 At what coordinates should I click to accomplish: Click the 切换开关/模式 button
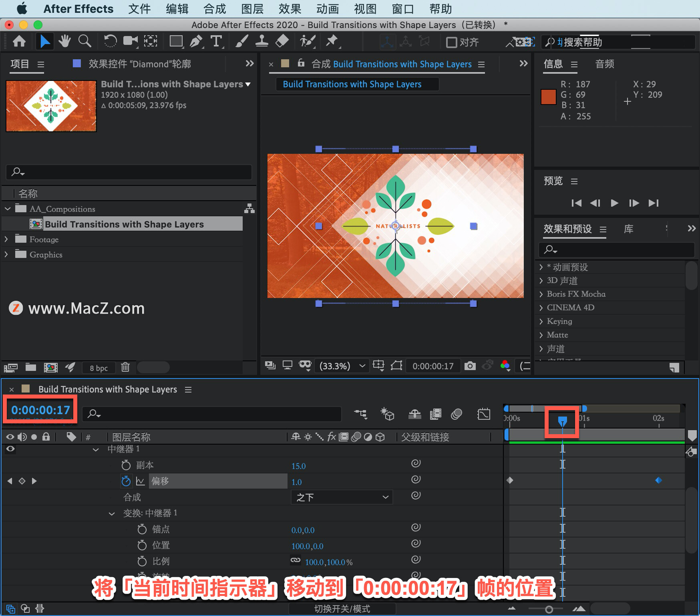coord(342,609)
